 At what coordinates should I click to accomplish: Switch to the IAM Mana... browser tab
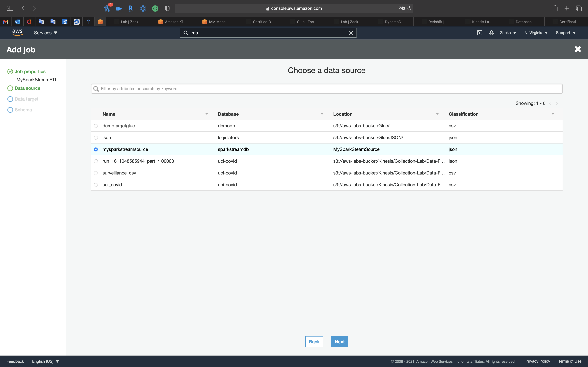[x=216, y=22]
